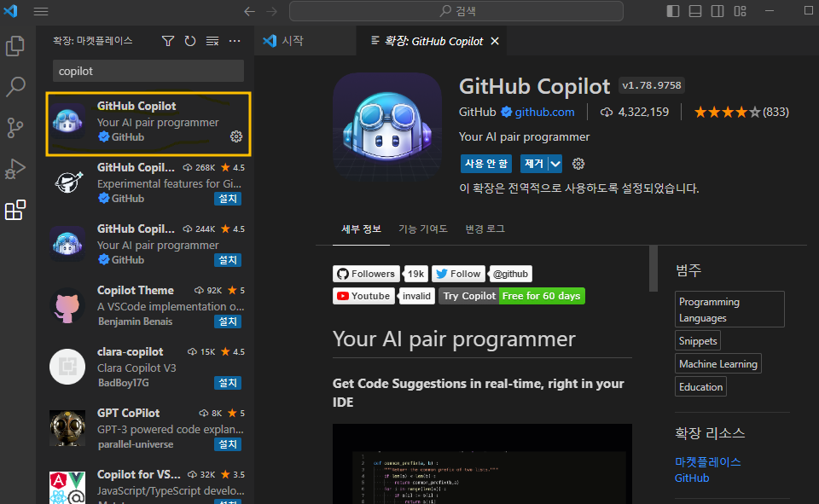The image size is (819, 504).
Task: Click the code demo image thumbnail
Action: click(x=482, y=464)
